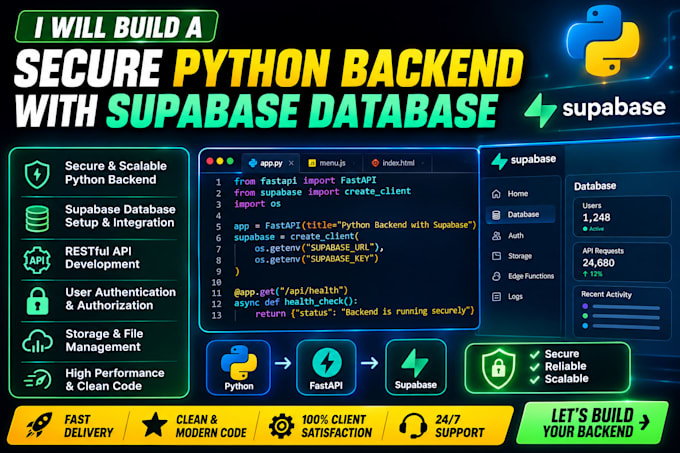Click the FastAPI tile in the flow diagram
The height and width of the screenshot is (453, 680).
tap(326, 368)
